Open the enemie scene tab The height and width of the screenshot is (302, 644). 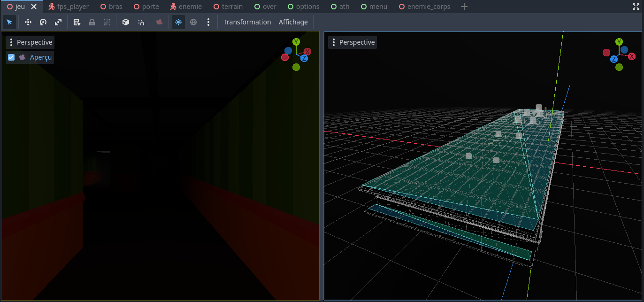tap(186, 7)
